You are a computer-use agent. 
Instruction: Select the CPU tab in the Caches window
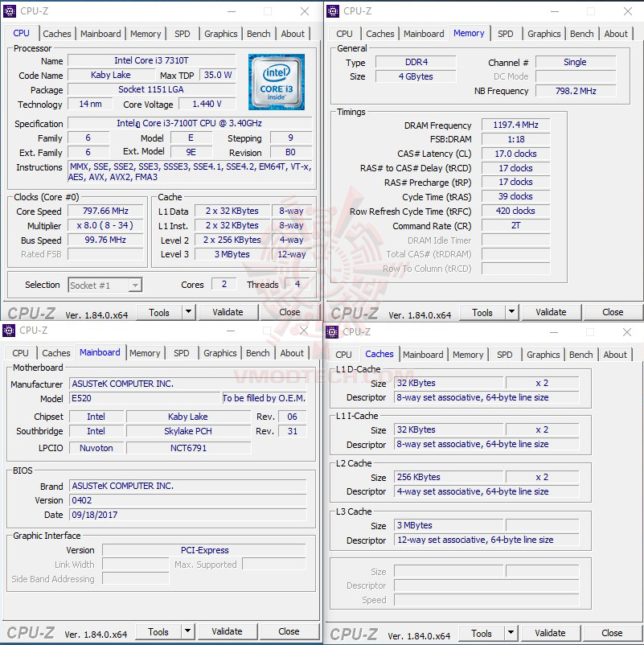point(343,355)
